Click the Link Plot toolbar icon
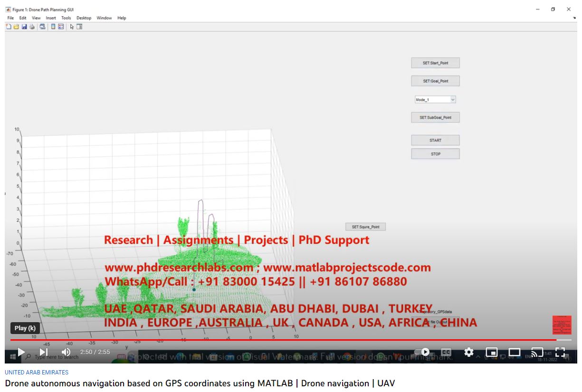582x392 pixels. [x=42, y=27]
